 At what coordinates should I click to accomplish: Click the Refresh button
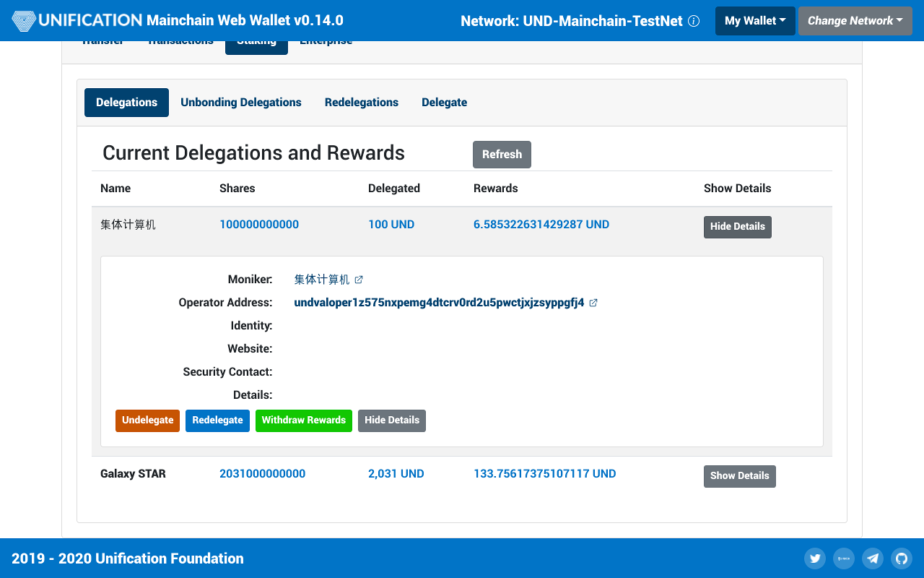click(x=502, y=154)
